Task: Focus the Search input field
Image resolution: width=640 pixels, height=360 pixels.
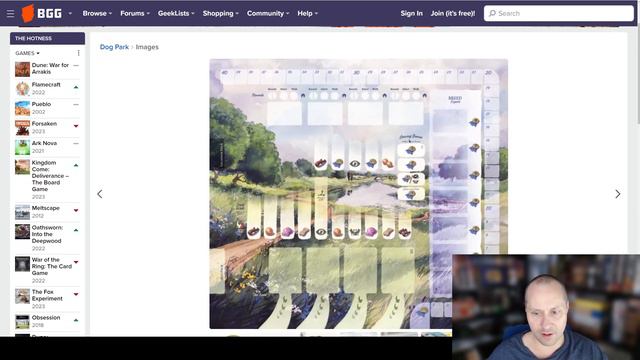Action: click(558, 13)
